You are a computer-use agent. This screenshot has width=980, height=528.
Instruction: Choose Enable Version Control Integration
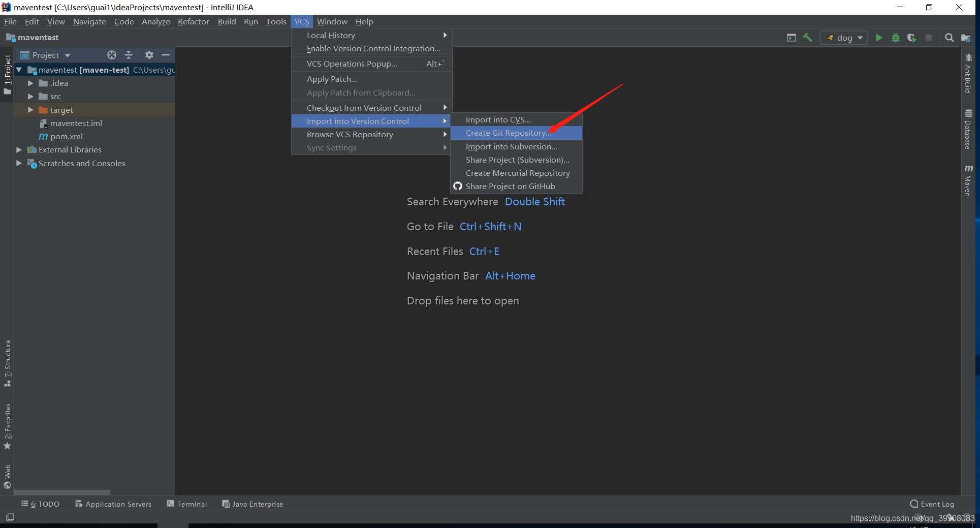(371, 48)
